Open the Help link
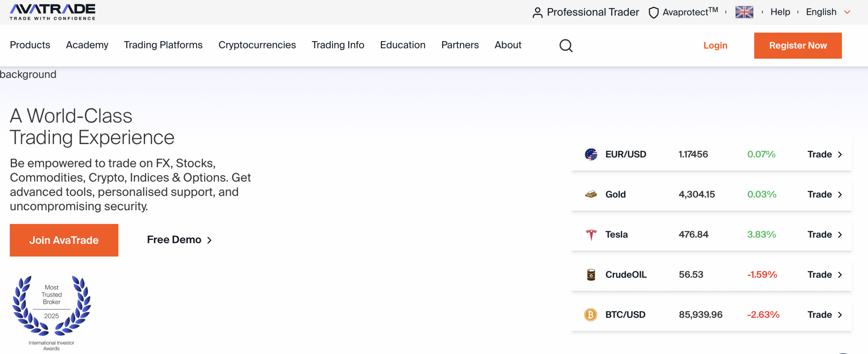Screen dimensions: 868x354 click(780, 12)
